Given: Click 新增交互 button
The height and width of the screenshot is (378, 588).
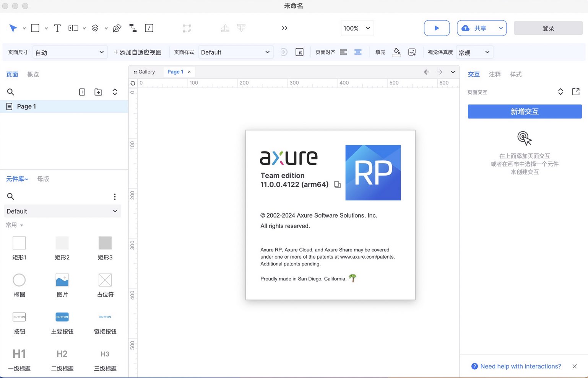Looking at the screenshot, I should click(x=525, y=111).
